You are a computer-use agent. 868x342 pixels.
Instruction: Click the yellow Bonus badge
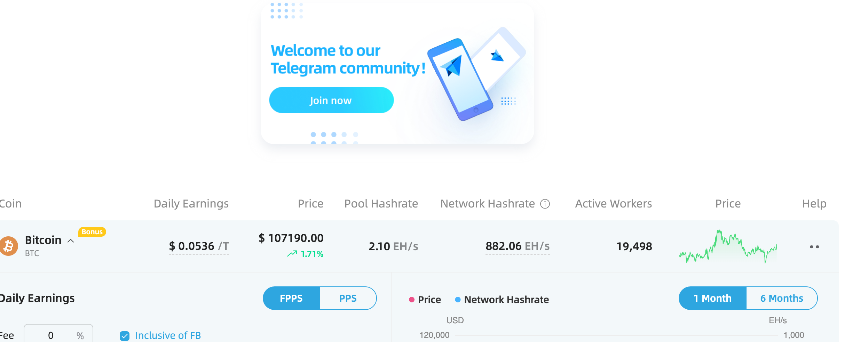coord(92,232)
